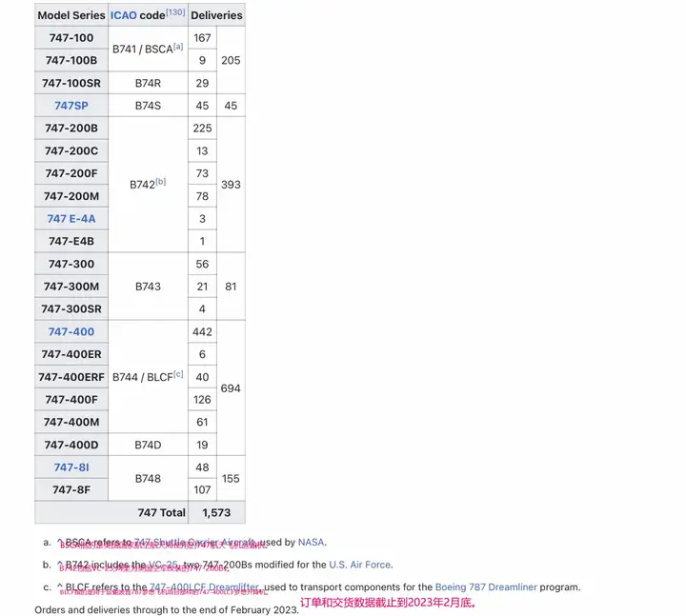Select the 747-400ERF row label
Viewport: 686px width, 616px height.
click(x=71, y=377)
